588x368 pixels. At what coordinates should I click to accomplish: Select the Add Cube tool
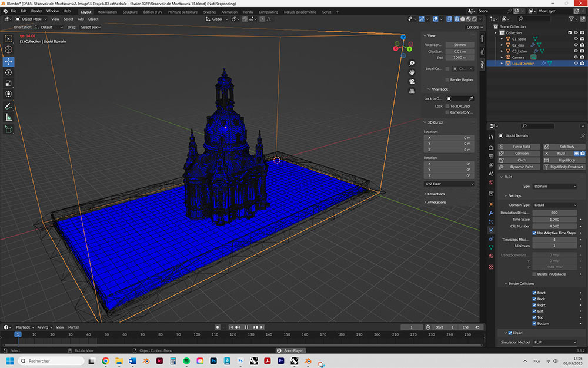click(x=9, y=130)
